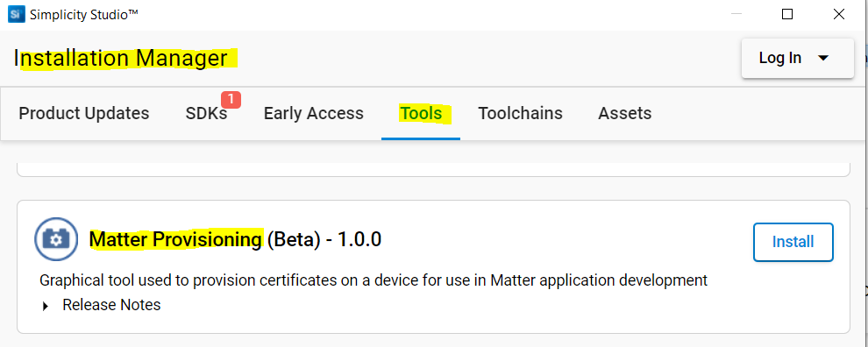Click the Release Notes label
Image resolution: width=868 pixels, height=347 pixels.
pyautogui.click(x=111, y=305)
